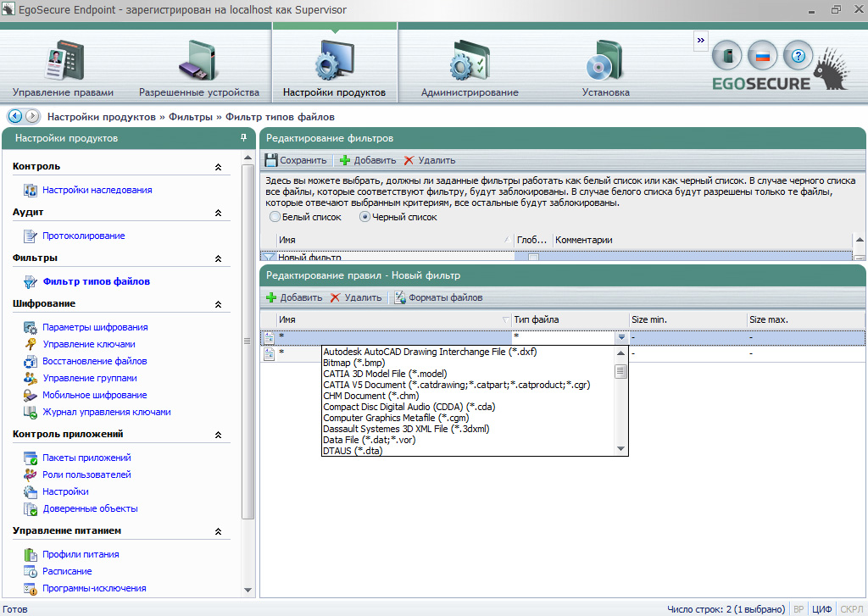
Task: Click the Russian flag language icon
Action: pos(761,56)
